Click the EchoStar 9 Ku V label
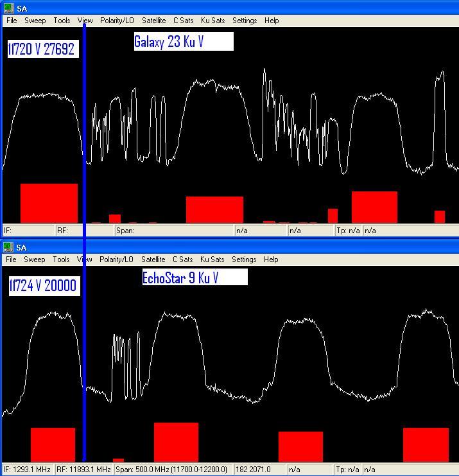 [x=195, y=277]
